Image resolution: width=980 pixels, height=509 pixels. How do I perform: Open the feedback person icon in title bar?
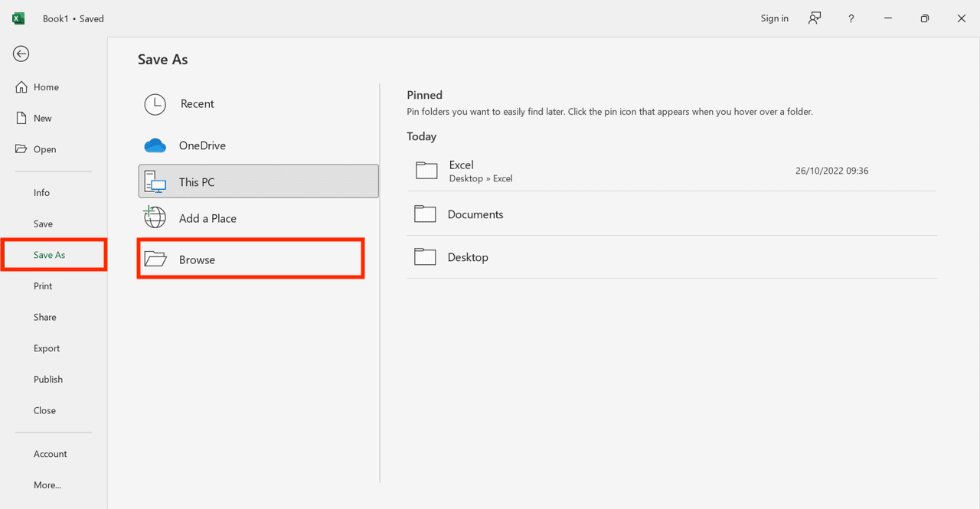[815, 18]
